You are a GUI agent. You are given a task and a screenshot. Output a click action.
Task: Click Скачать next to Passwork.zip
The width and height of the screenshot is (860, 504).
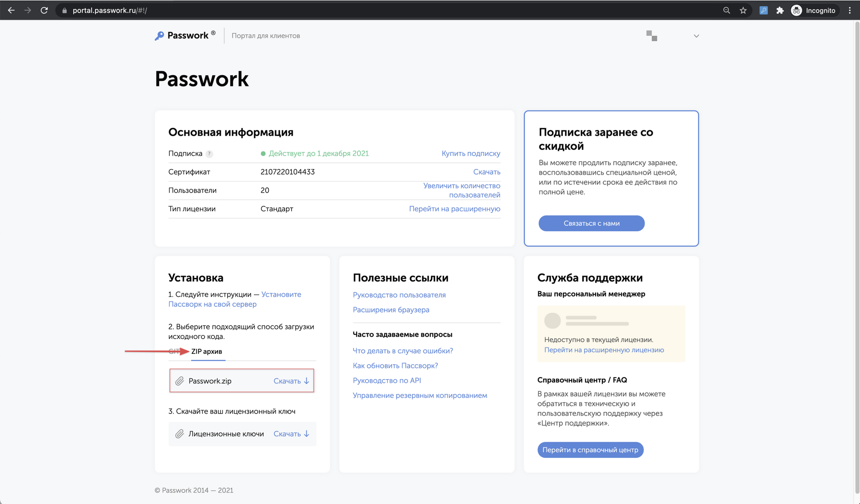287,381
